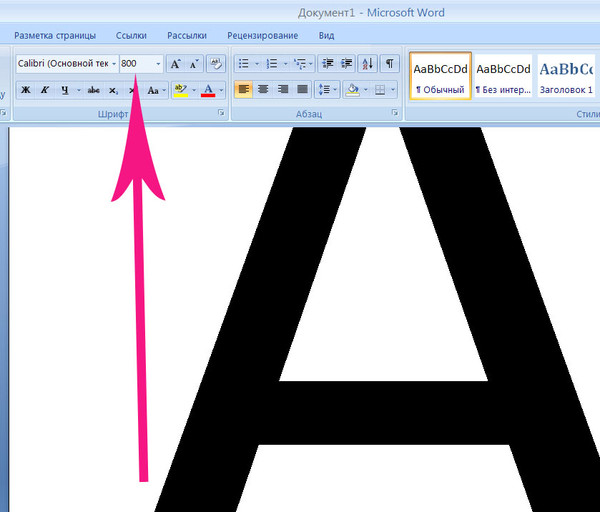Toggle strikethrough (abc) formatting
600x512 pixels.
click(x=94, y=90)
